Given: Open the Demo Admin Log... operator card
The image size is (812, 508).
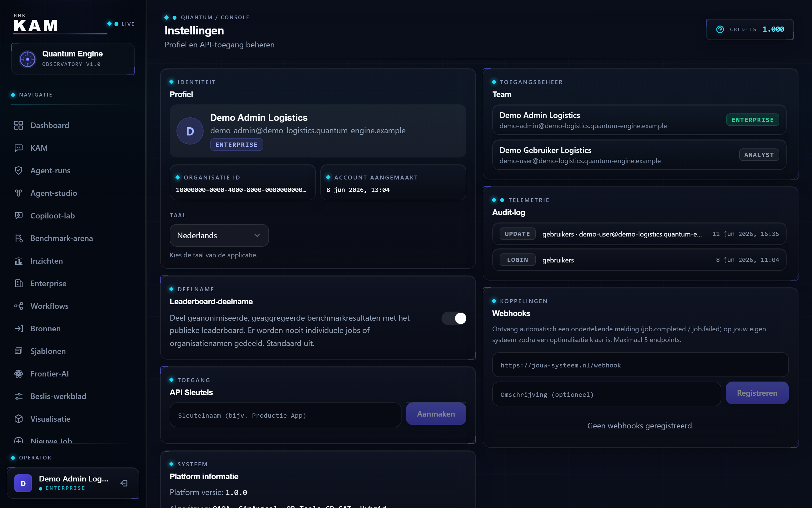Looking at the screenshot, I should tap(73, 483).
